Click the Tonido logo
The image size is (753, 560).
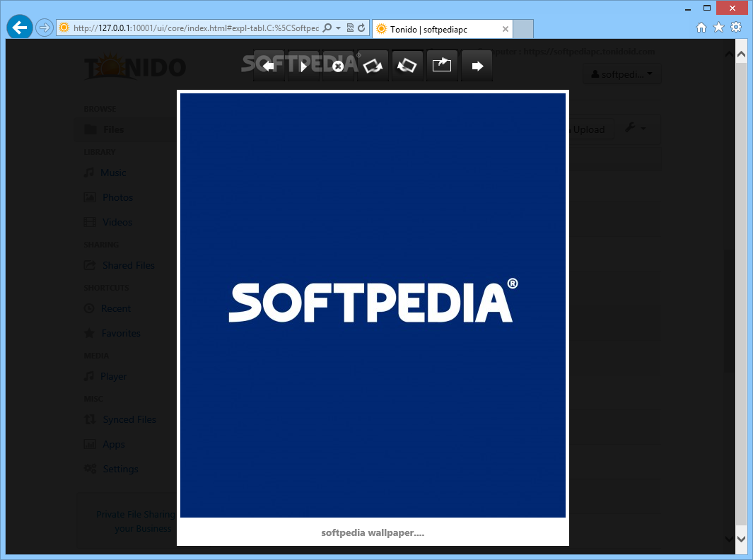pyautogui.click(x=135, y=66)
